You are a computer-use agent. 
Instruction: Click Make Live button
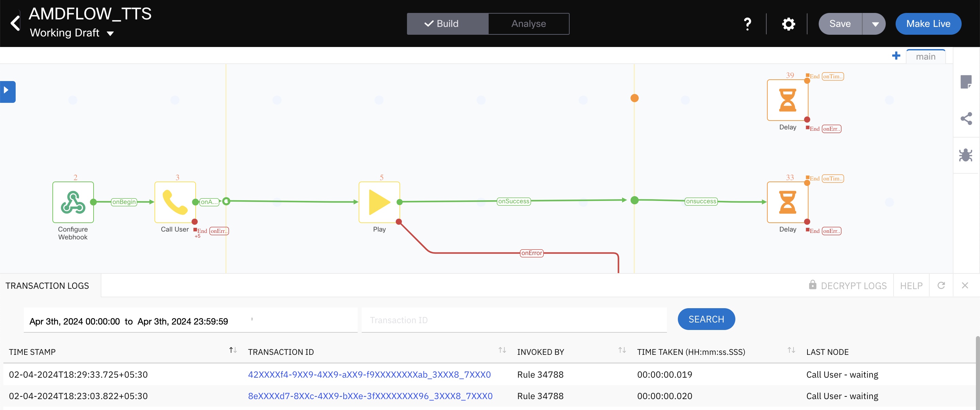tap(928, 24)
